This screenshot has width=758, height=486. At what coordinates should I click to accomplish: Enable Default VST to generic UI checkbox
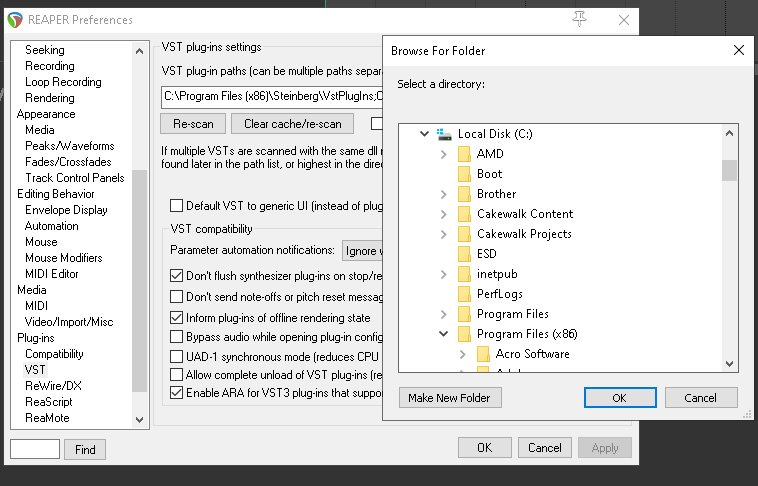[x=176, y=206]
